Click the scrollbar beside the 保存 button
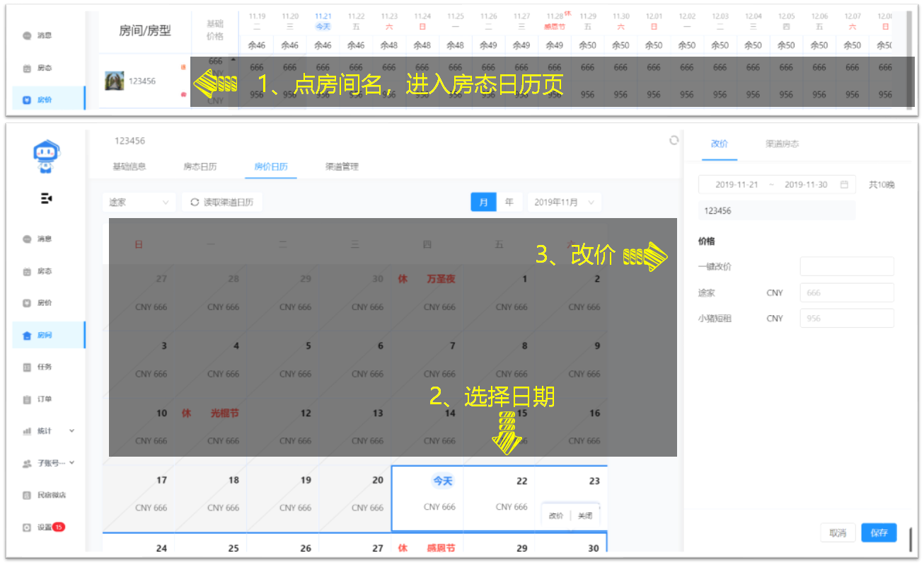 (x=911, y=540)
